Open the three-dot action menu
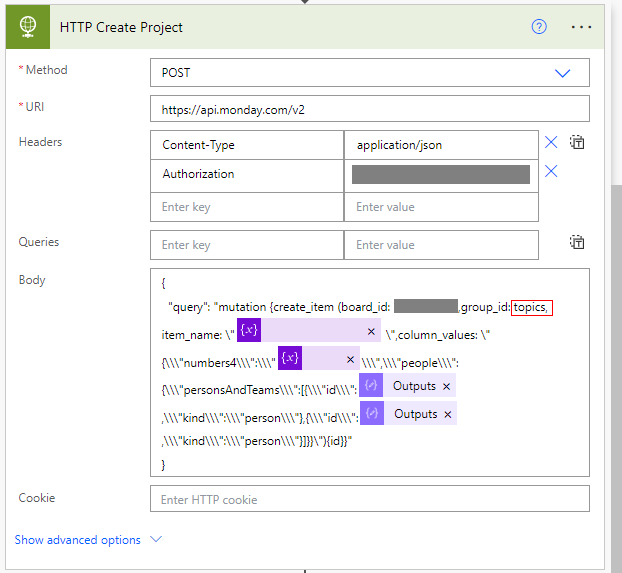The height and width of the screenshot is (573, 622). coord(581,27)
